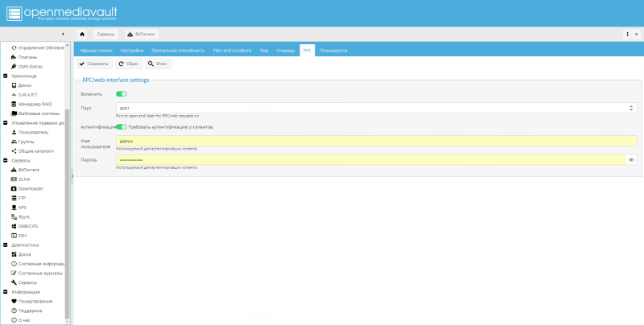Screen dimensions: 644x325
Task: Open the three-dot menu at top right
Action: pyautogui.click(x=628, y=35)
